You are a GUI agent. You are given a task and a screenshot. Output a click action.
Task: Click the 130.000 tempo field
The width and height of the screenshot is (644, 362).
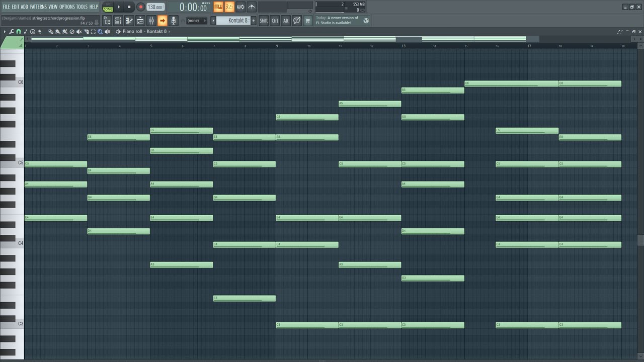(x=156, y=7)
